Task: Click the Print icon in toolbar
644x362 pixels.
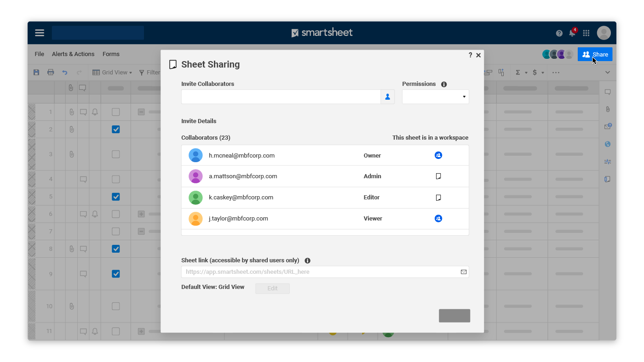Action: pyautogui.click(x=51, y=73)
